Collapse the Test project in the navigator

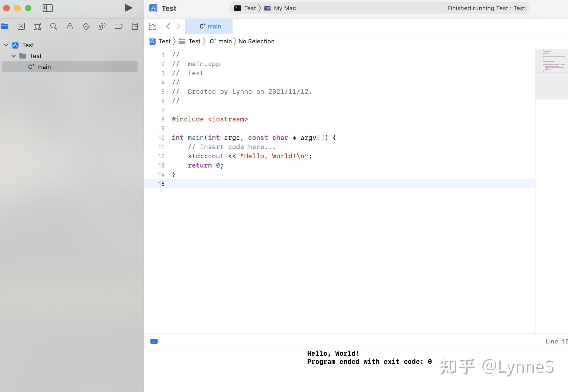[6, 45]
